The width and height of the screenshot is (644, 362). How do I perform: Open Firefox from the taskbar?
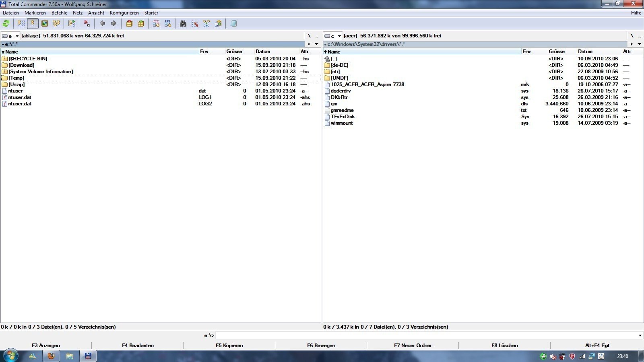(x=51, y=356)
